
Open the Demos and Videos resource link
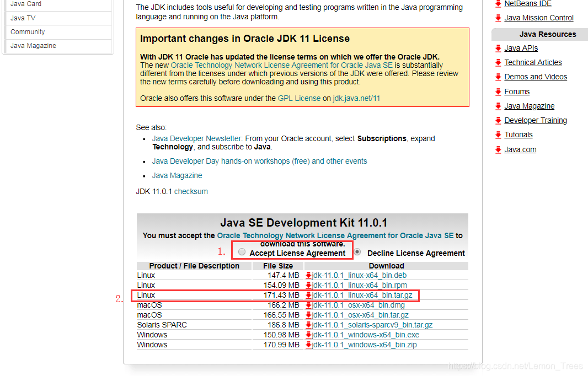536,77
